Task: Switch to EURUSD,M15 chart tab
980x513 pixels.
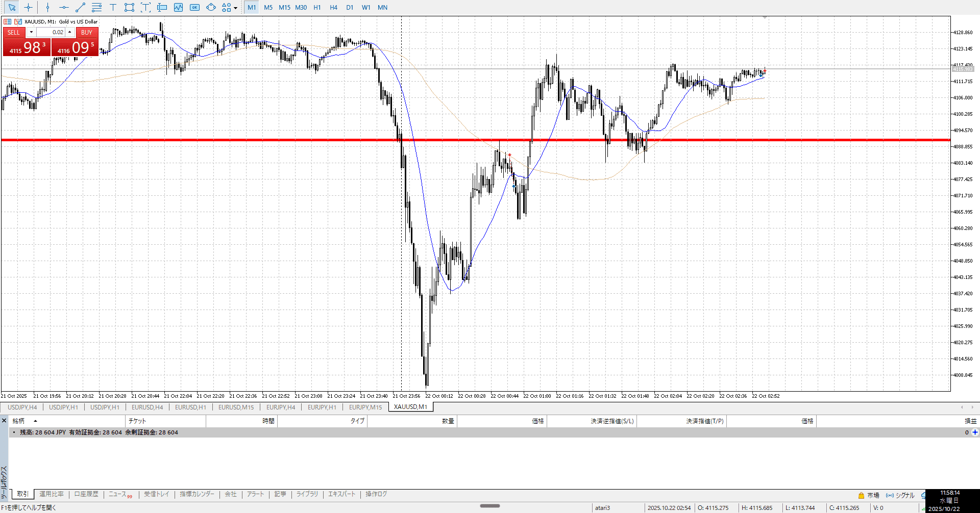Action: (x=236, y=407)
